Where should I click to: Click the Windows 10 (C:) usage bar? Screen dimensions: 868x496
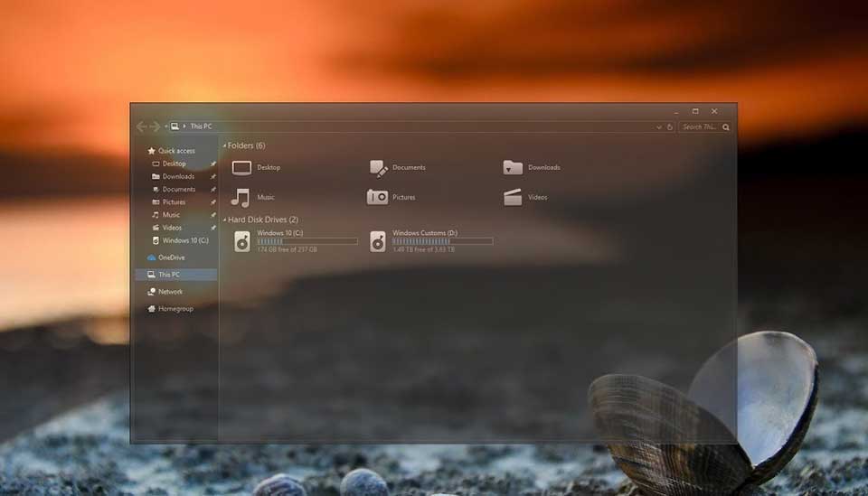tap(307, 241)
